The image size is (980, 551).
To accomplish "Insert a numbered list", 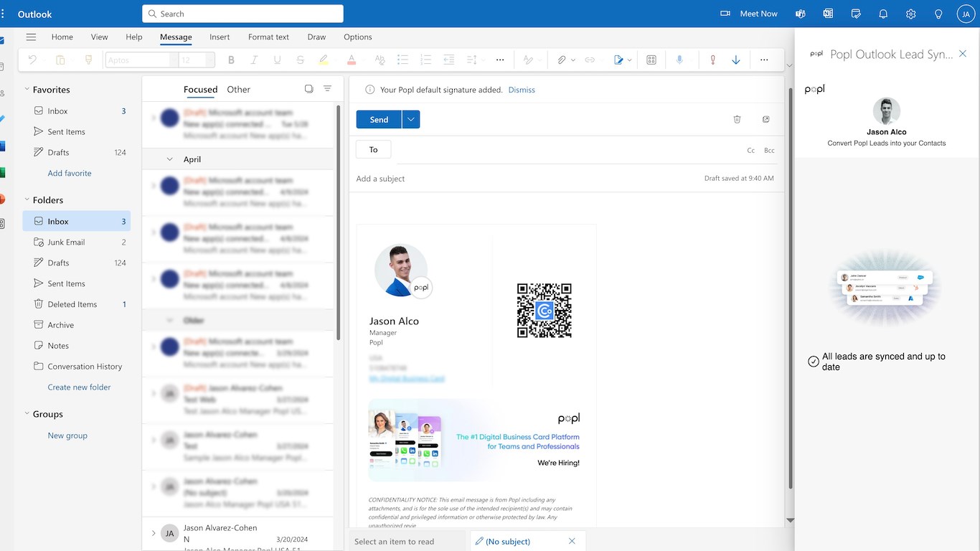I will pos(425,60).
